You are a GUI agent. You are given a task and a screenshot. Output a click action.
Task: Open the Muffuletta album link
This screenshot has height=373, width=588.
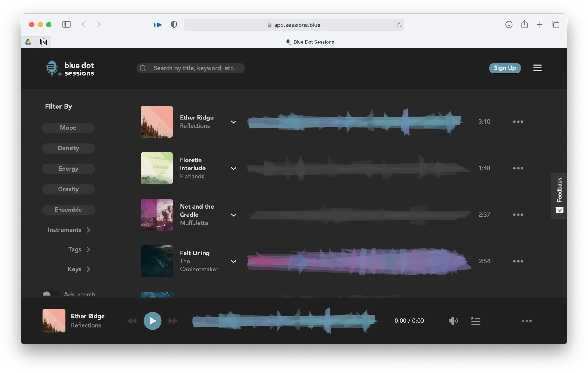click(194, 223)
